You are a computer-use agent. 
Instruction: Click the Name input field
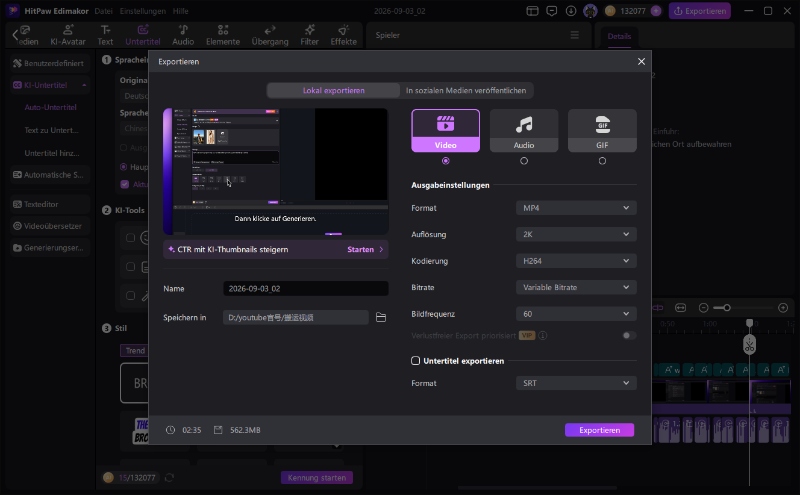click(x=306, y=288)
